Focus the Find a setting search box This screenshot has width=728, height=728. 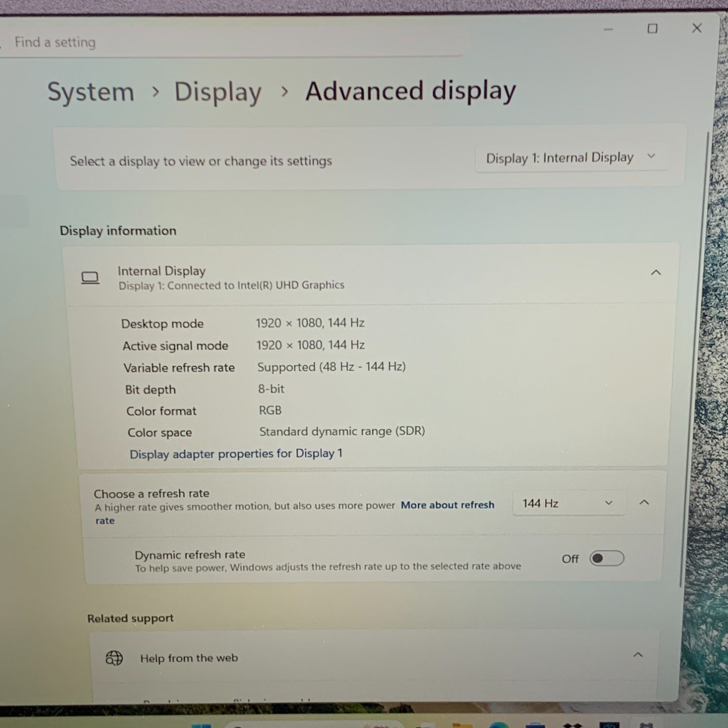coord(233,42)
